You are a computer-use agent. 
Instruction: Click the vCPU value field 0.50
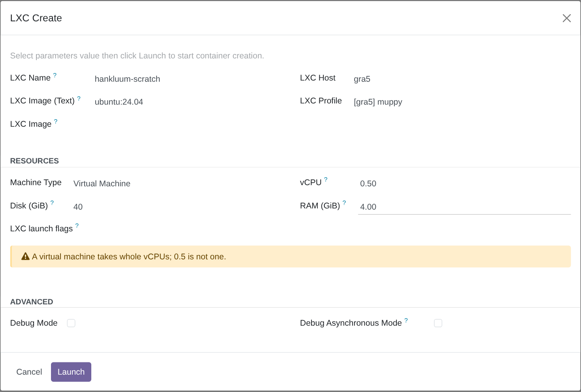pyautogui.click(x=464, y=184)
